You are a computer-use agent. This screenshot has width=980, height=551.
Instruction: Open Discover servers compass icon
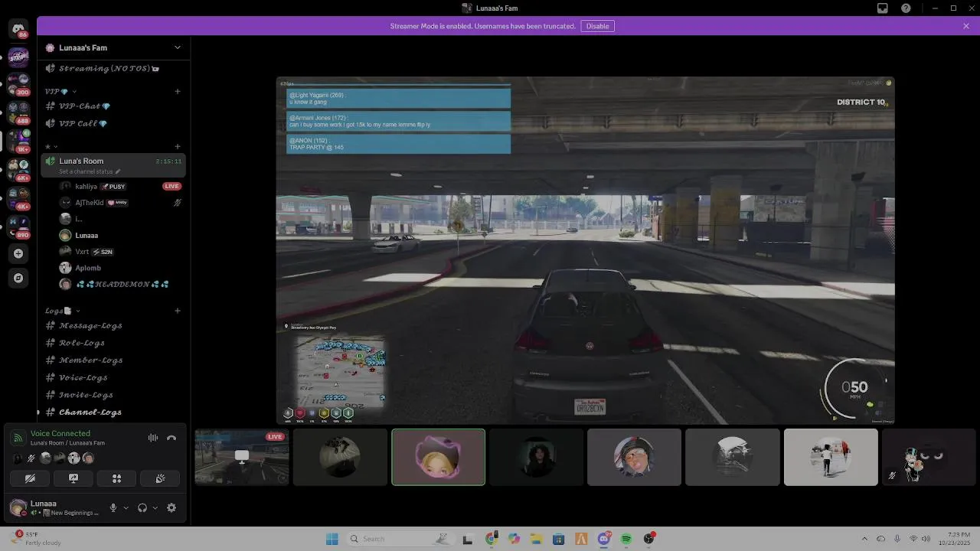[x=18, y=278]
